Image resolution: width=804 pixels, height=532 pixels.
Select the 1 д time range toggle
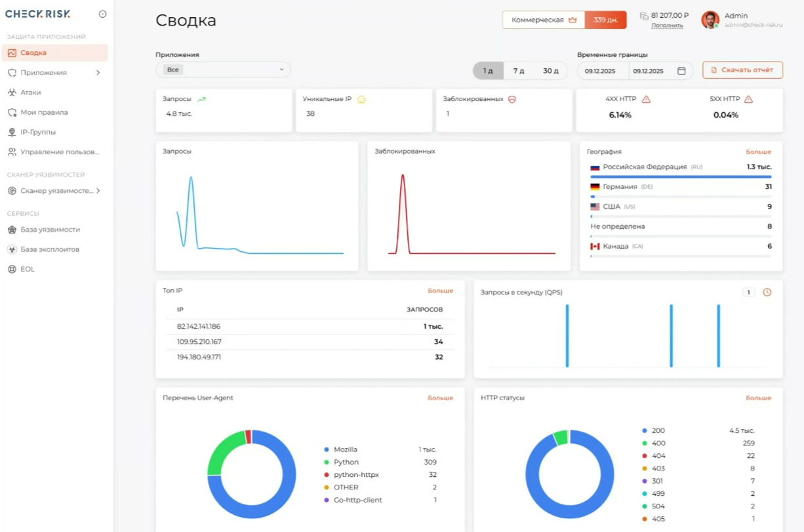[488, 71]
